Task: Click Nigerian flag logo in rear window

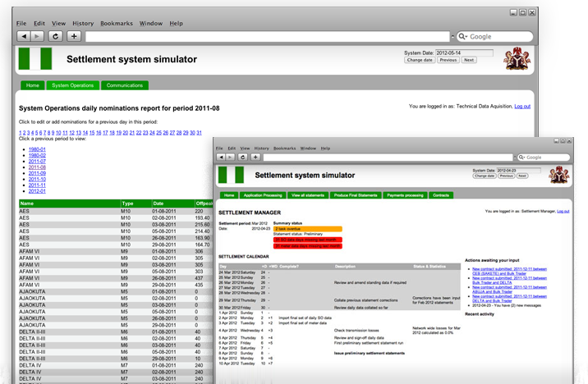Action: tap(35, 59)
